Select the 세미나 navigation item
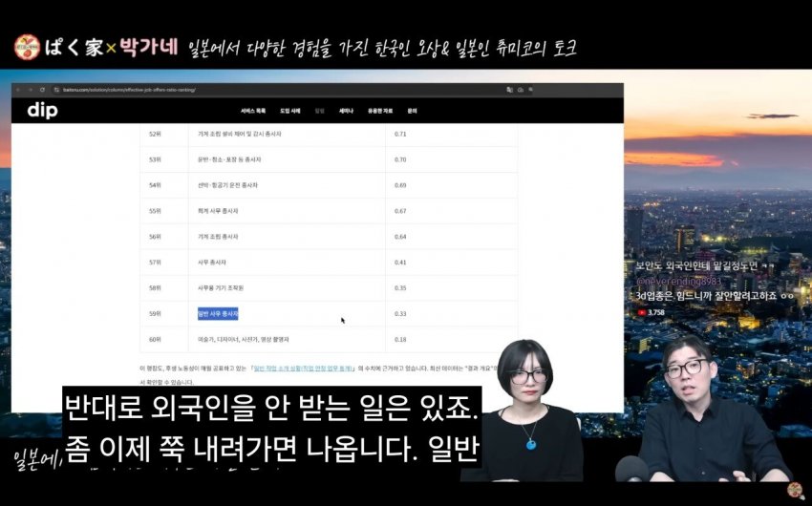 point(346,111)
